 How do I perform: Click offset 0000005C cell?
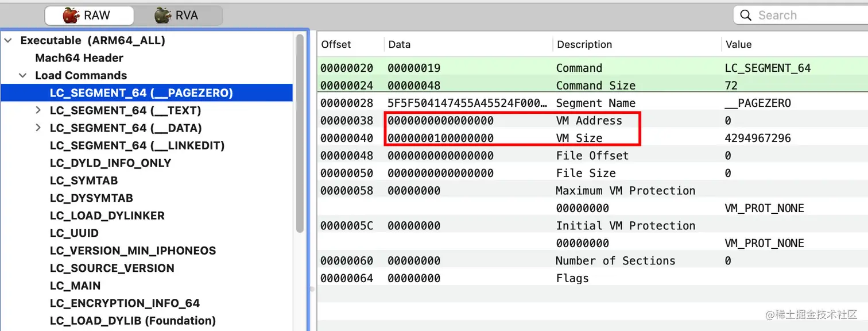pyautogui.click(x=347, y=226)
